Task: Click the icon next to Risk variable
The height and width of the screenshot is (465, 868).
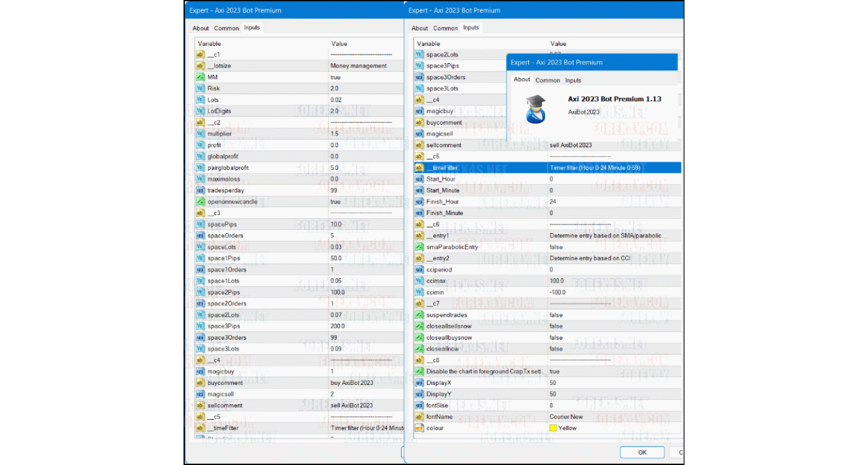Action: [x=200, y=89]
